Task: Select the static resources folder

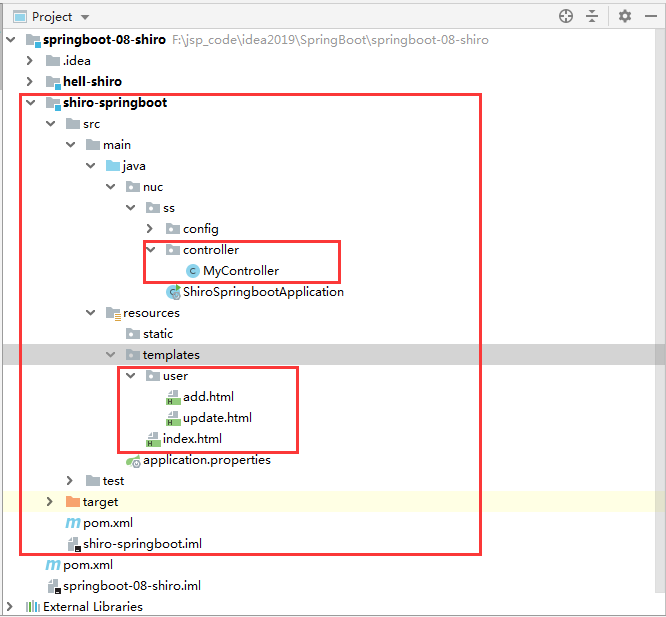Action: click(x=157, y=334)
